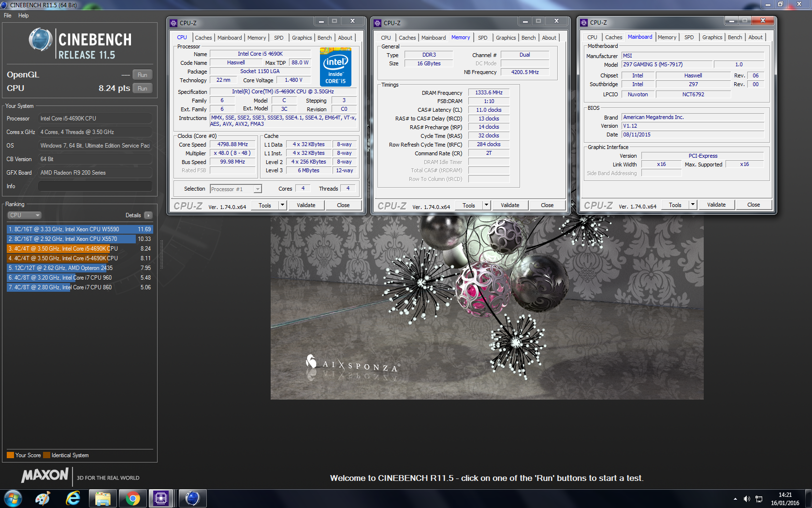Open Start menu Windows orb
Viewport: 812px width, 508px height.
pos(13,498)
